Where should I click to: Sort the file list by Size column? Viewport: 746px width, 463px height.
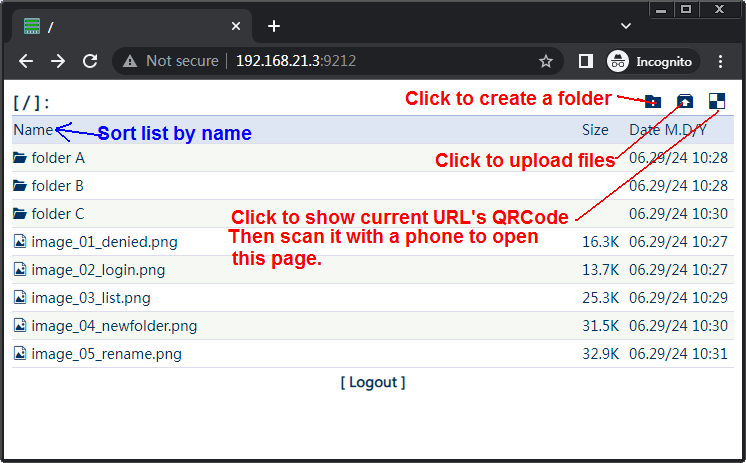click(595, 130)
